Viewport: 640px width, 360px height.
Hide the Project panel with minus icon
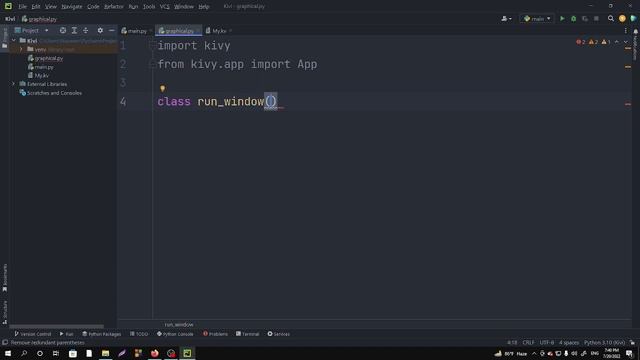click(111, 31)
